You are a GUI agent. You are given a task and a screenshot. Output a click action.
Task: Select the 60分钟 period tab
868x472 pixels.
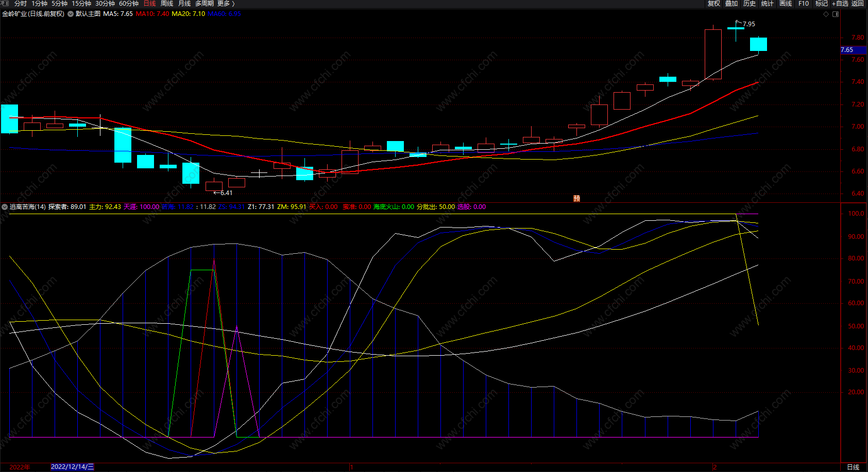click(129, 4)
